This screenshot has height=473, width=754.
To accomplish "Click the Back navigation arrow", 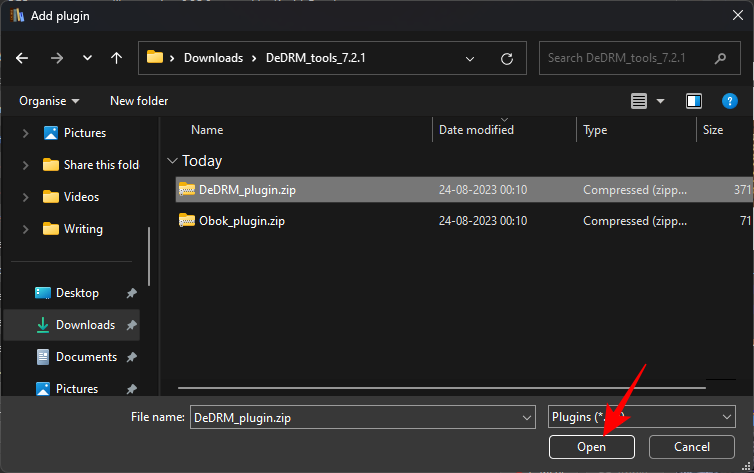I will click(x=22, y=58).
